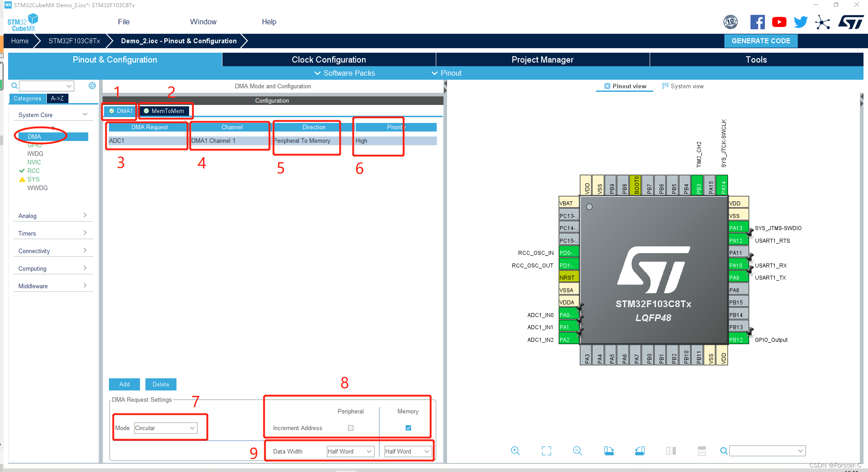Select GPIO in System Core list
This screenshot has width=868, height=472.
click(34, 145)
